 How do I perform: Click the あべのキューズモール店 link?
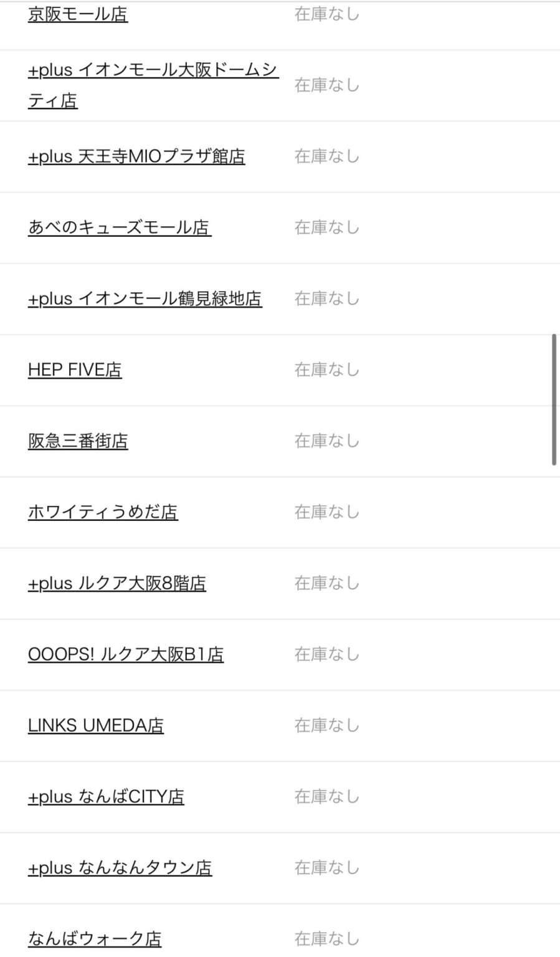pyautogui.click(x=120, y=227)
